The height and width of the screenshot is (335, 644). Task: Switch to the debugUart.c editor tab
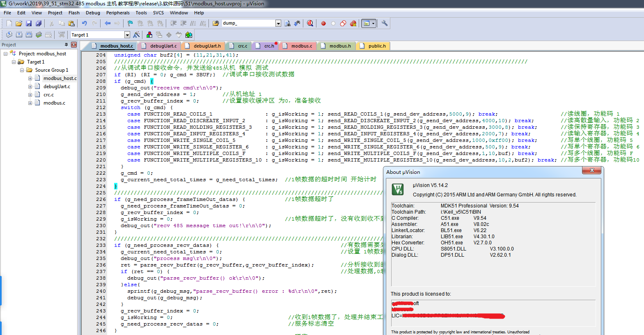[159, 46]
